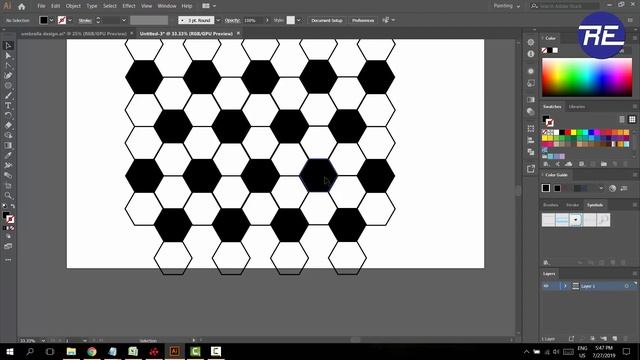Viewport: 640px width, 360px height.
Task: Select the Direct Selection tool
Action: pyautogui.click(x=8, y=56)
